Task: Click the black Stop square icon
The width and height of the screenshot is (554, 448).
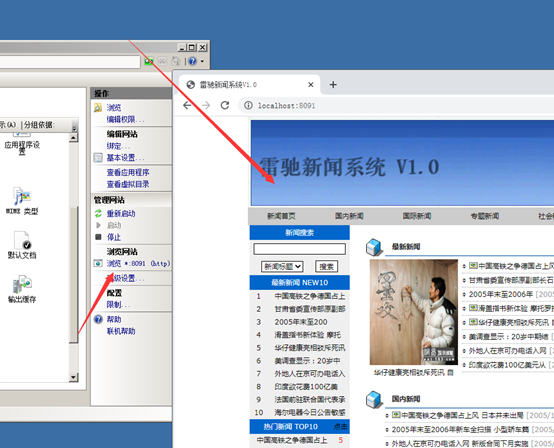Action: [x=98, y=237]
